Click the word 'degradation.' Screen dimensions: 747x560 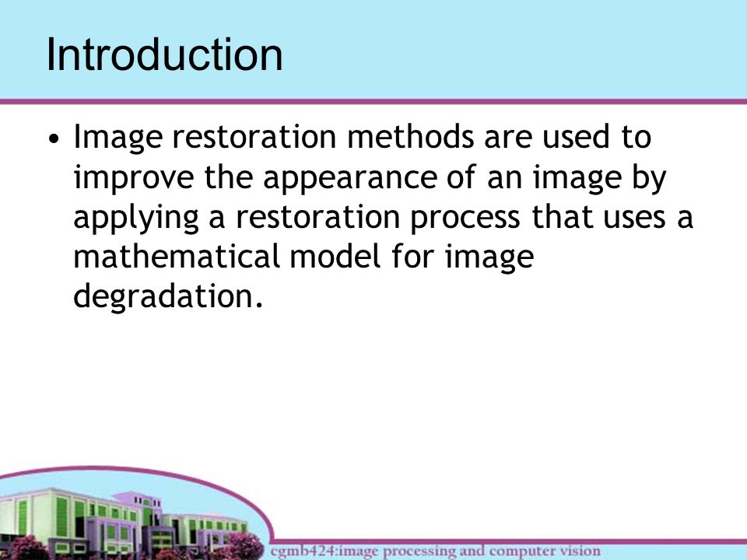pyautogui.click(x=168, y=297)
